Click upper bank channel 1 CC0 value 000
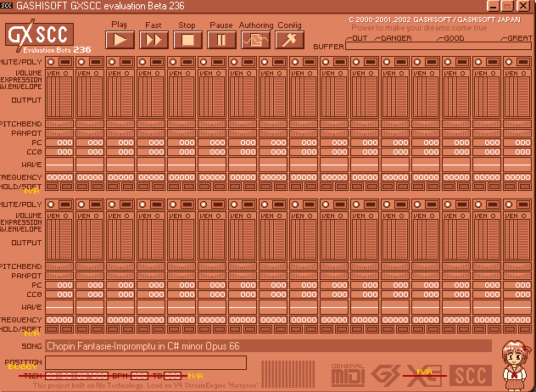The image size is (536, 392). 59,152
